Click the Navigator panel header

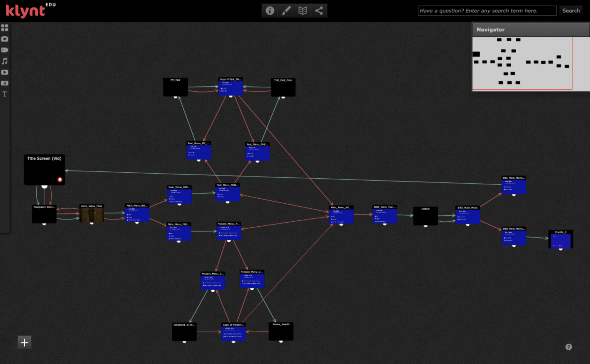coord(531,29)
